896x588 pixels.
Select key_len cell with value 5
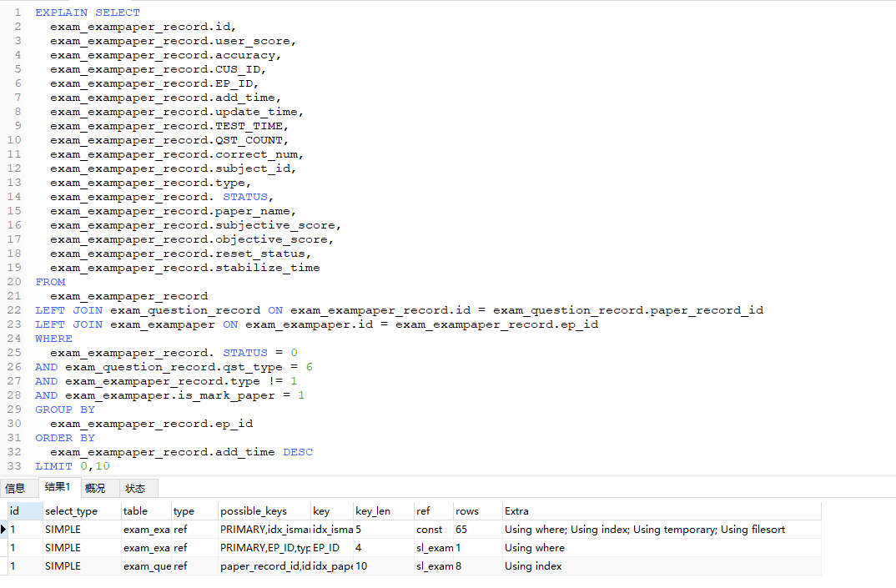pos(384,529)
